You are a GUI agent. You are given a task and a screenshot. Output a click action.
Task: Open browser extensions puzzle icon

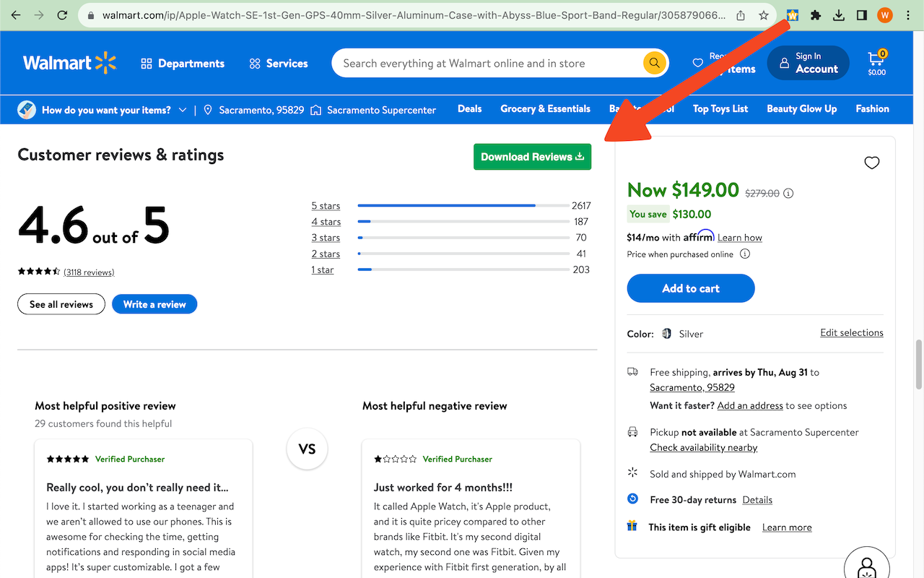[x=816, y=15]
